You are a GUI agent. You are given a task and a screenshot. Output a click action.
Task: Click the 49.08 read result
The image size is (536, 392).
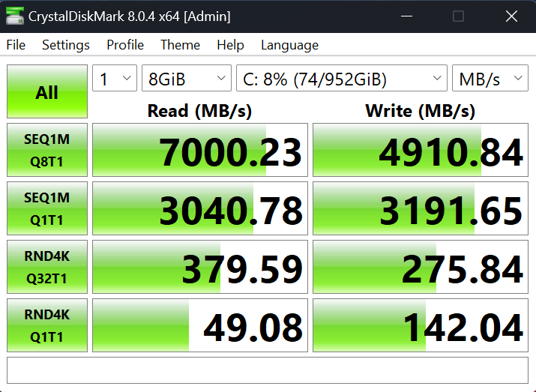(200, 325)
